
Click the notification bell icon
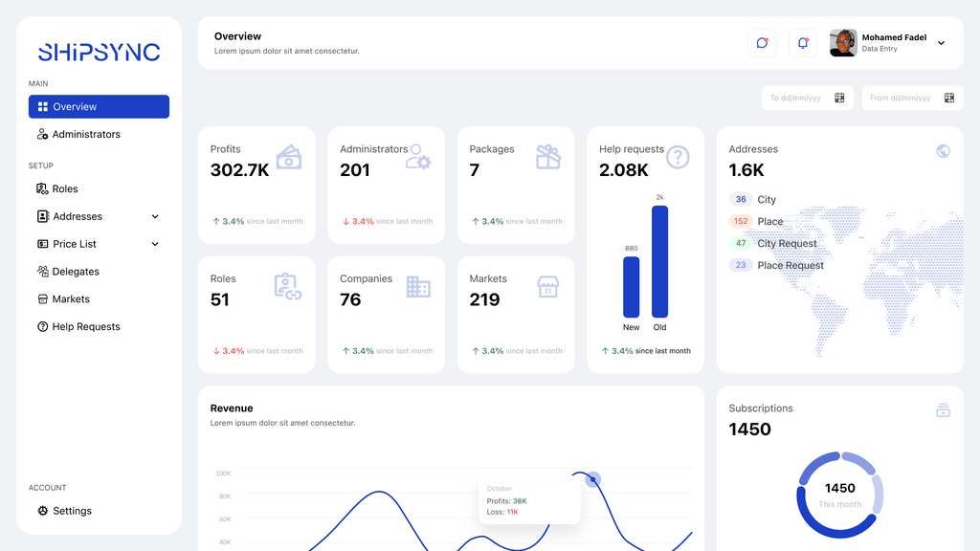coord(803,43)
